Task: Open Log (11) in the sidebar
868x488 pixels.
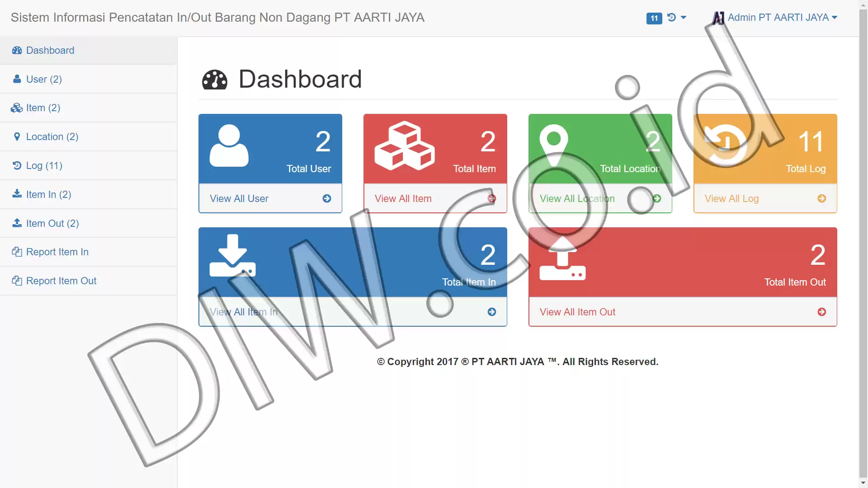Action: tap(88, 165)
